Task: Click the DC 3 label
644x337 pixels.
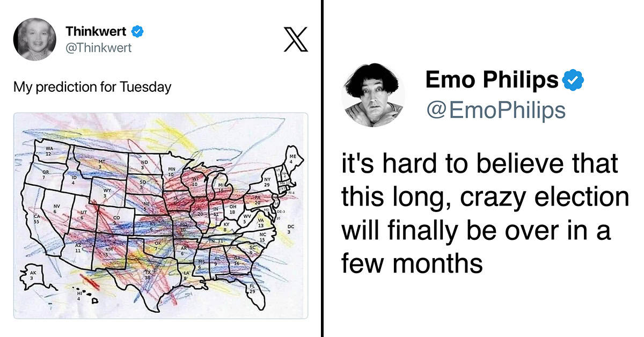Action: tap(290, 229)
